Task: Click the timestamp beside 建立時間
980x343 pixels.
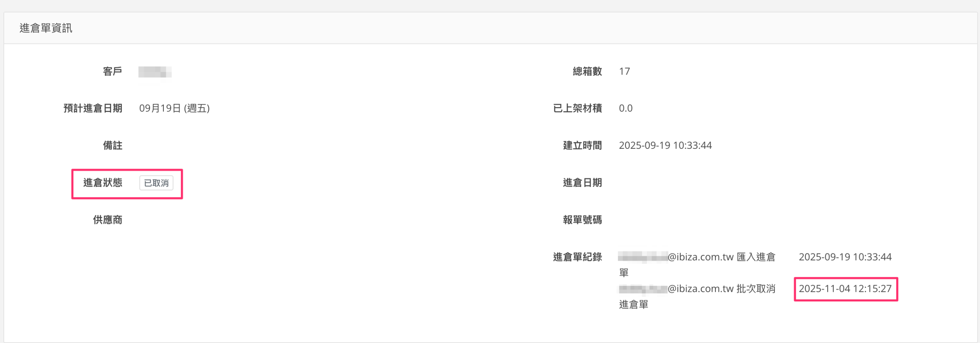Action: click(665, 146)
